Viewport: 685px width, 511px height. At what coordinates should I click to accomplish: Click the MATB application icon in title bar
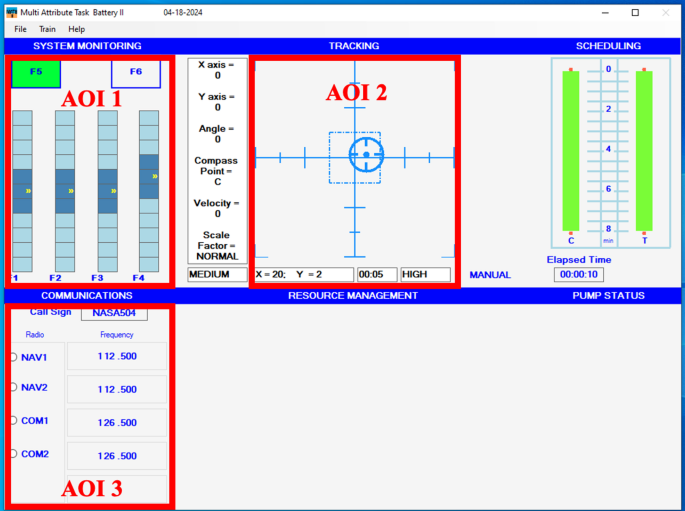11,12
